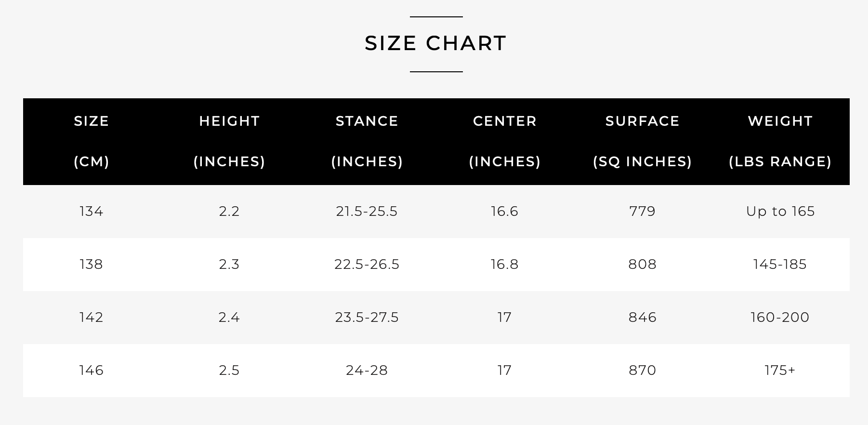Select the STANCE (INCHES) column header
The image size is (868, 425).
(x=367, y=141)
